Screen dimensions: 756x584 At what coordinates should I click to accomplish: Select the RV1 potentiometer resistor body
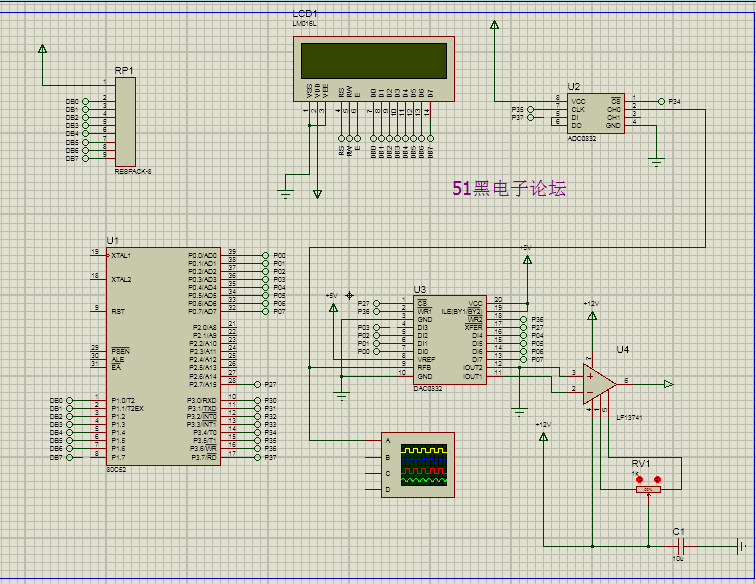(648, 489)
